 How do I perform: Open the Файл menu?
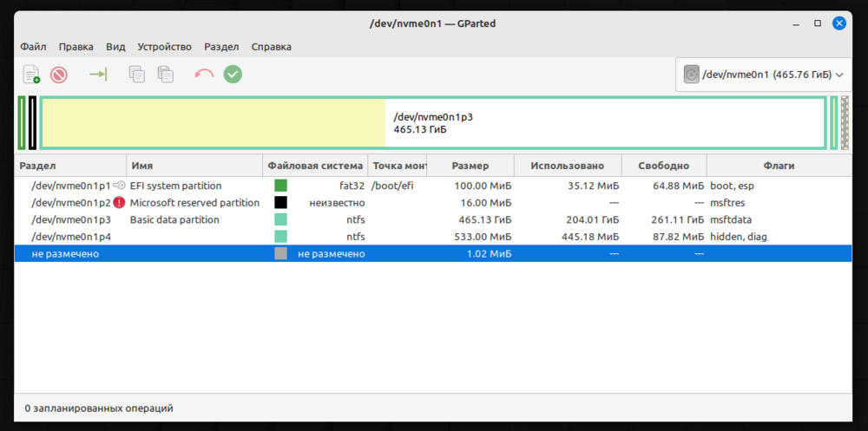(x=33, y=47)
